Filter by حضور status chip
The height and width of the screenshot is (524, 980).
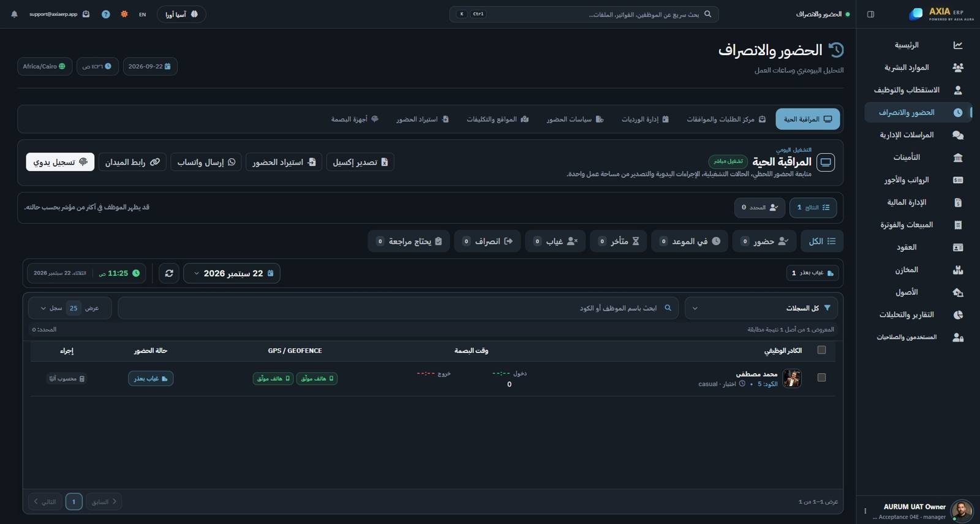[x=766, y=241]
